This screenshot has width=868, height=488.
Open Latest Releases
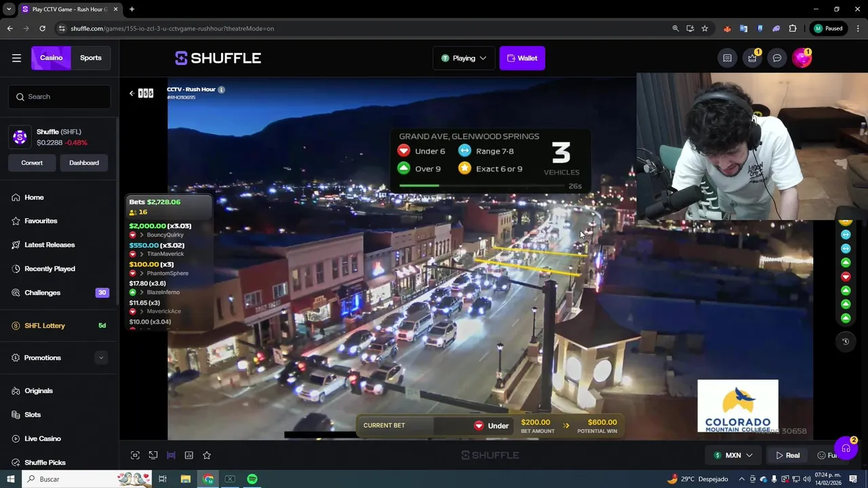[50, 245]
